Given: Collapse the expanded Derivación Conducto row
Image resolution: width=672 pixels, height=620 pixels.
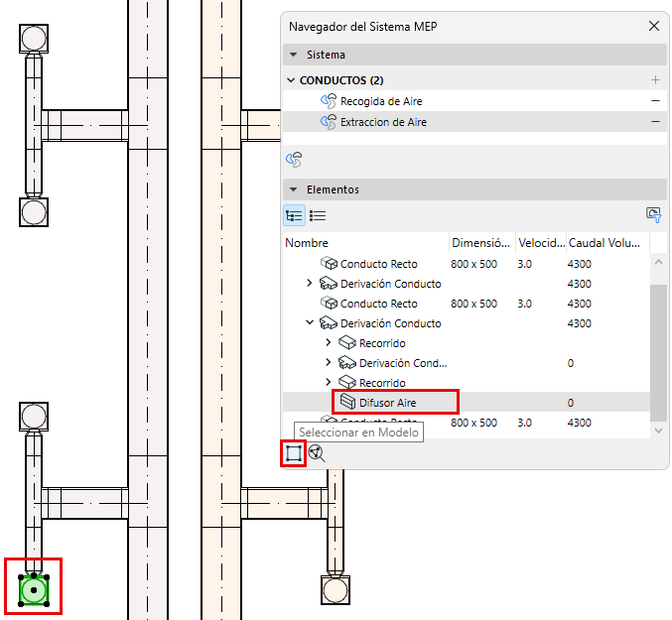Looking at the screenshot, I should [x=310, y=322].
